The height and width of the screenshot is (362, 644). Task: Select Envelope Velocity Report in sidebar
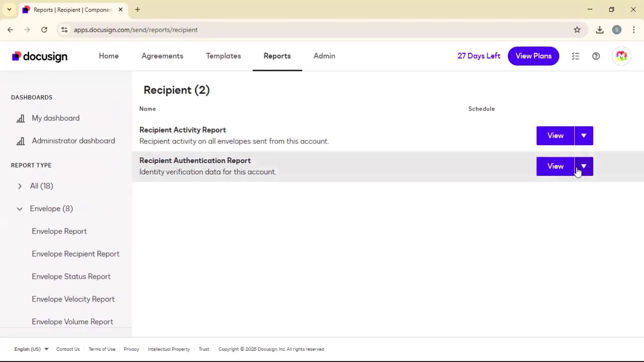[x=73, y=299]
